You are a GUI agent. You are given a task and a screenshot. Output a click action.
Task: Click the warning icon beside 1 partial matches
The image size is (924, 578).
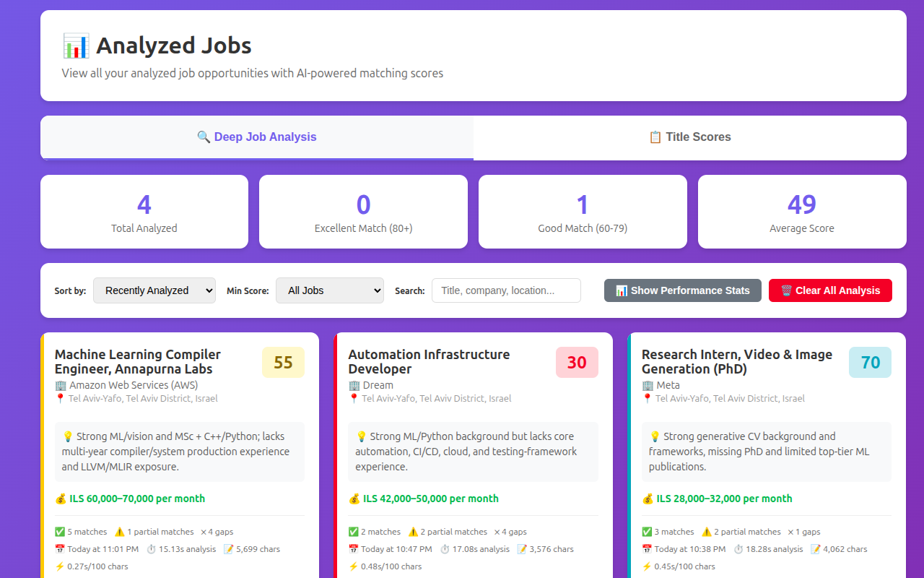[x=119, y=532]
